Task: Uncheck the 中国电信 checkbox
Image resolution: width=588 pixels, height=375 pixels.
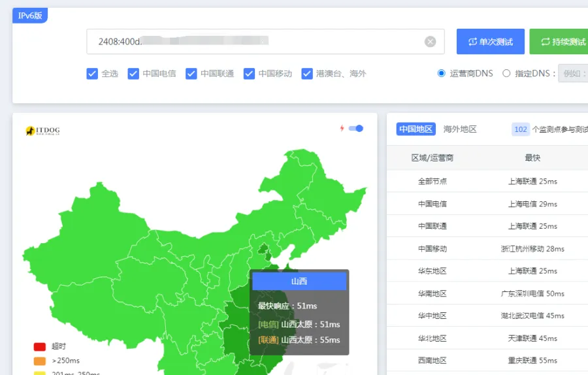Action: tap(133, 74)
